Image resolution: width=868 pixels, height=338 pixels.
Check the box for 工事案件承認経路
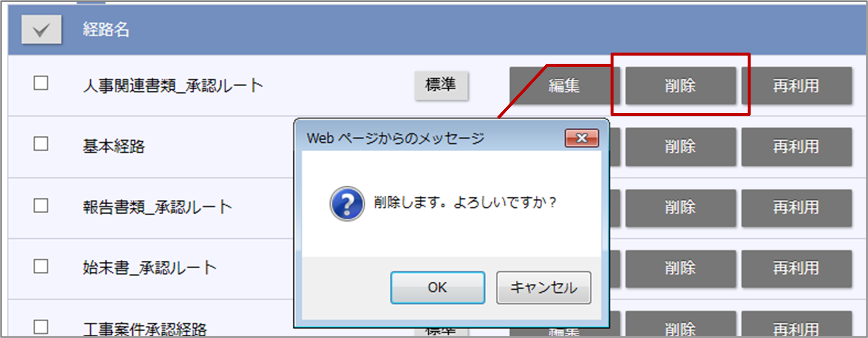pos(41,327)
